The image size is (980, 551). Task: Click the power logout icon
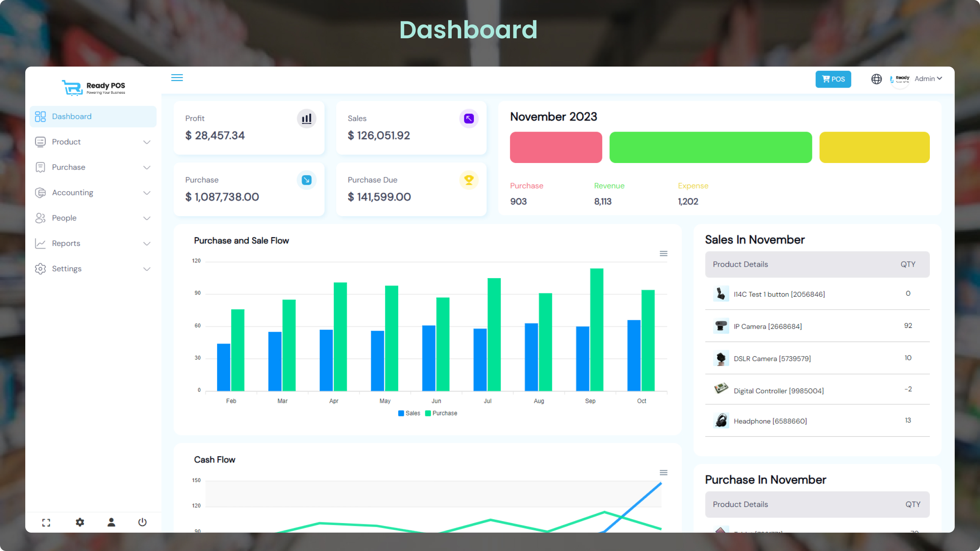(142, 522)
